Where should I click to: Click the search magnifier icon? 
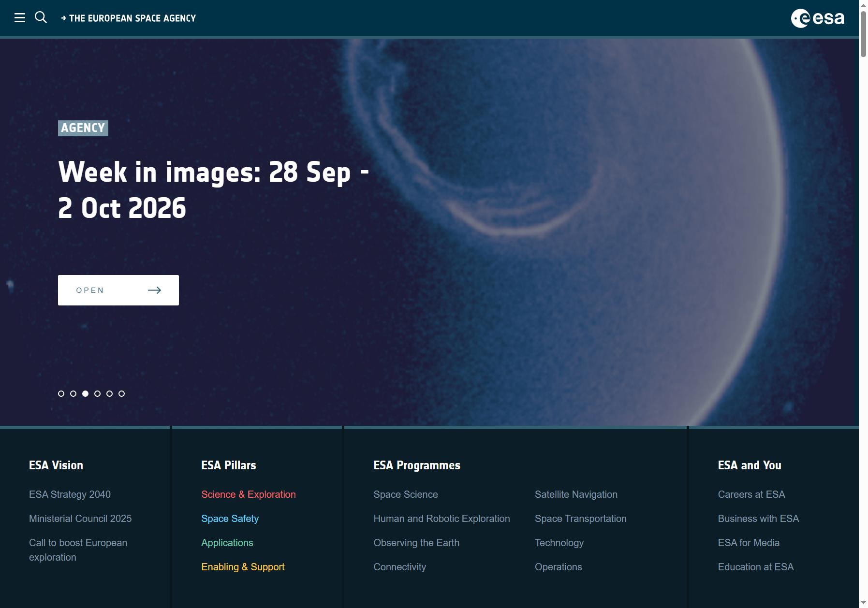[x=41, y=17]
